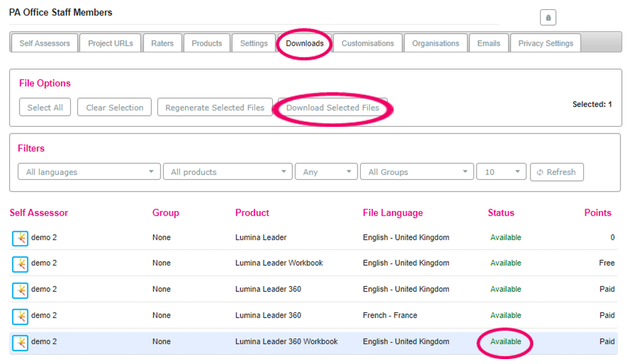
Task: Open the Raters tab
Action: (162, 43)
